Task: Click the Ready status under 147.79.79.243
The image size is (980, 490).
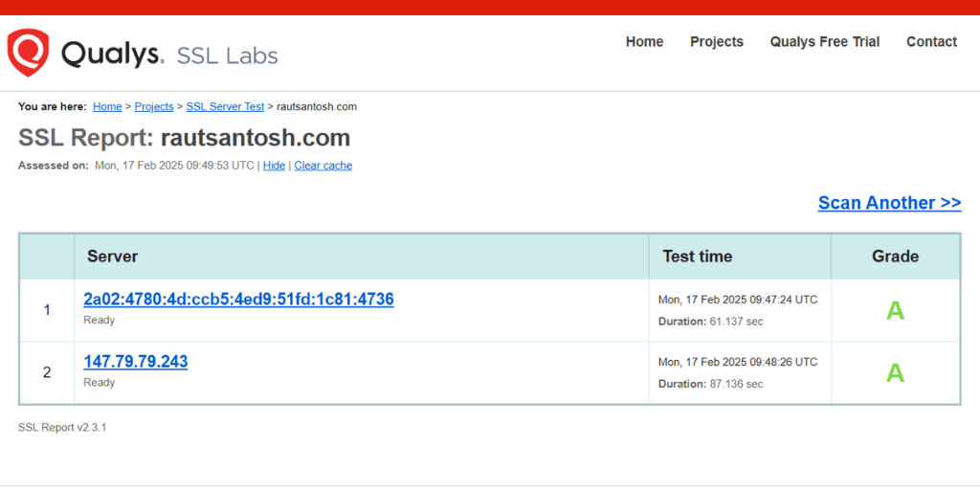Action: (x=100, y=383)
